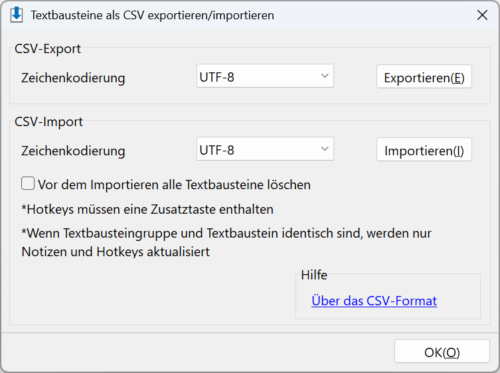Open the 'Über das CSV-Format' help link

pyautogui.click(x=374, y=301)
